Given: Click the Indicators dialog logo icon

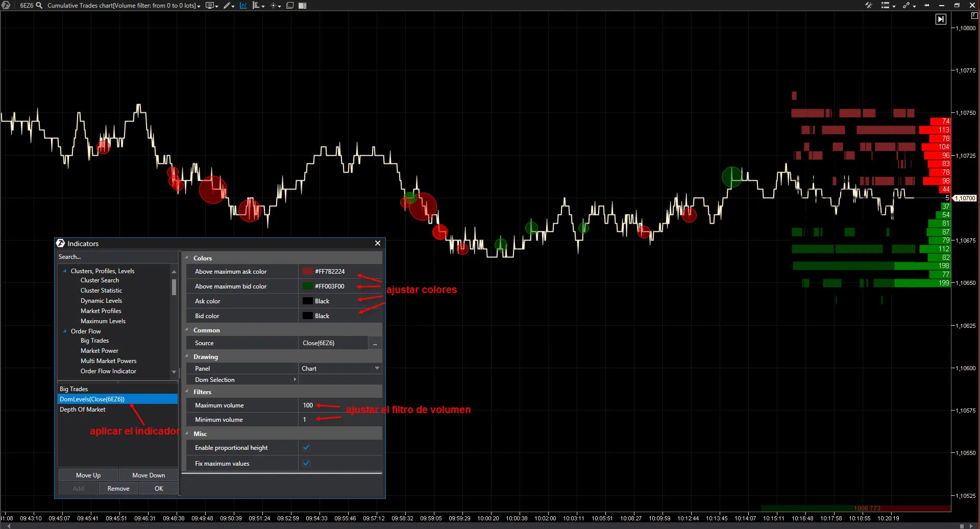Looking at the screenshot, I should (60, 243).
